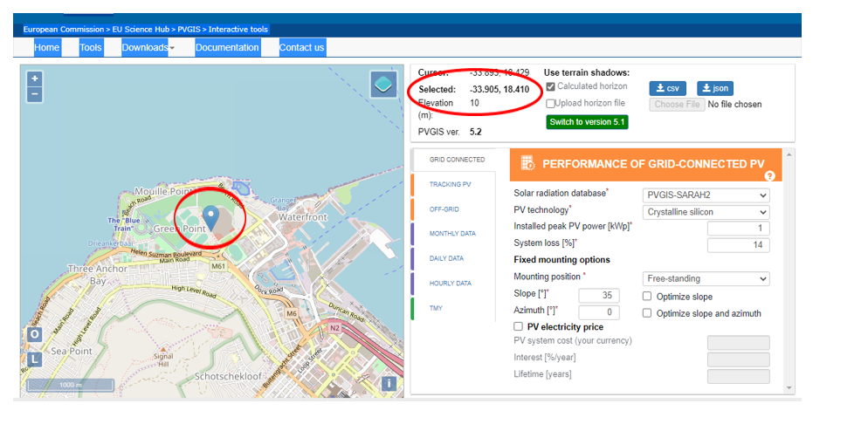Enable Upload horizon file checkbox

(550, 103)
